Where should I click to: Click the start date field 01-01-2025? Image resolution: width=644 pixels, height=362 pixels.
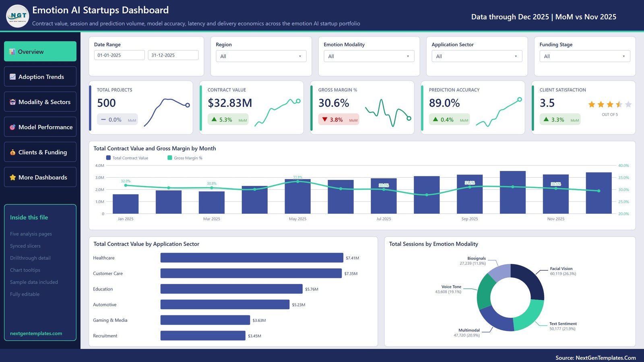[x=120, y=55]
